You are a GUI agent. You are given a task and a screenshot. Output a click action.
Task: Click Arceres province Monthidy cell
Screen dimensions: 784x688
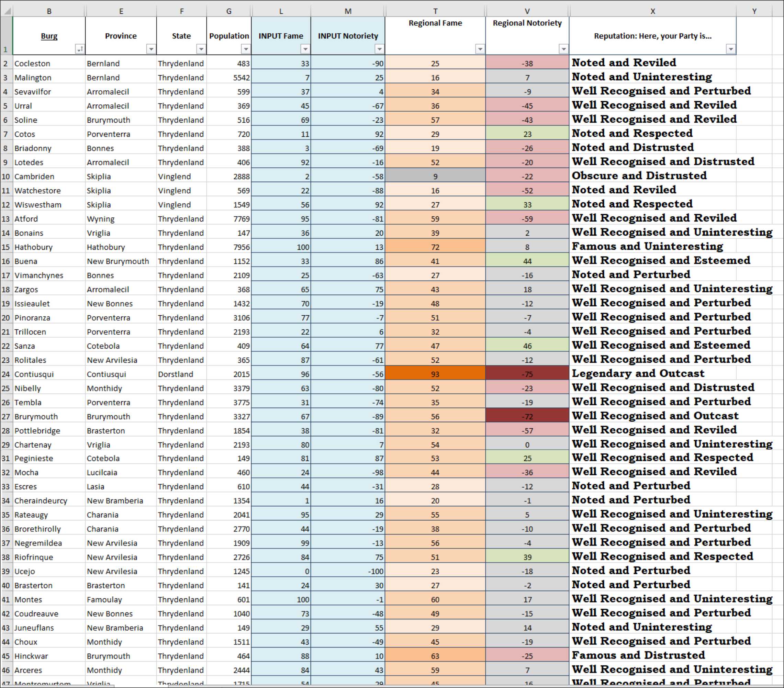pyautogui.click(x=121, y=670)
